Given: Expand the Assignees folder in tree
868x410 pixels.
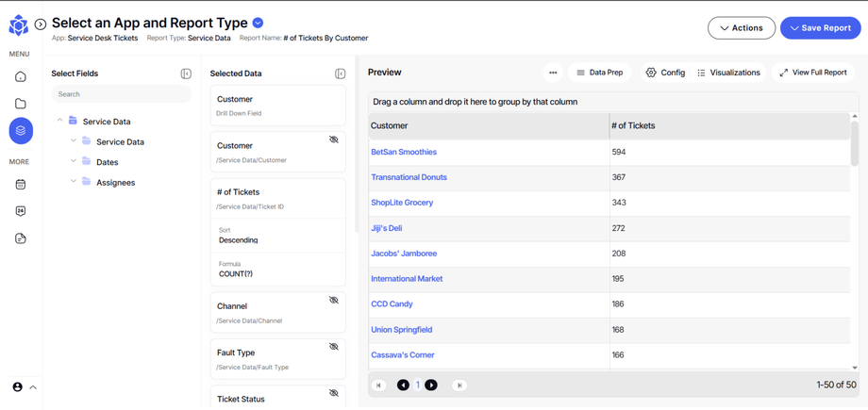Looking at the screenshot, I should click(74, 182).
